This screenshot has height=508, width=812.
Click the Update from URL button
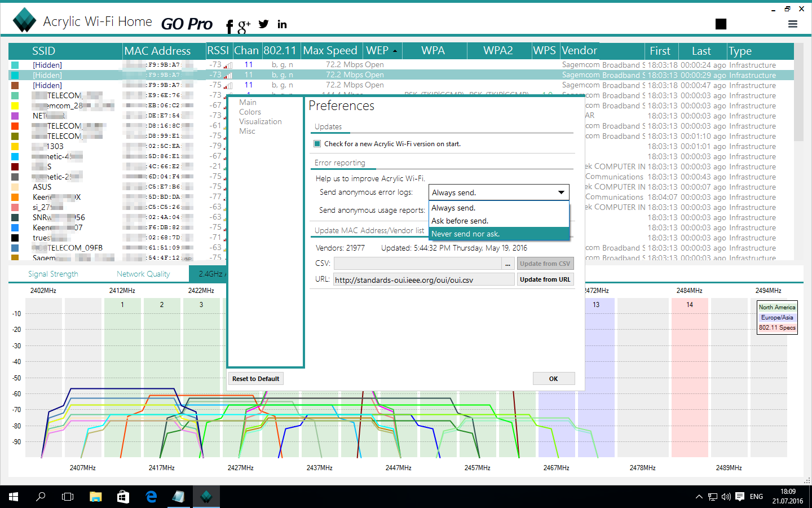545,279
